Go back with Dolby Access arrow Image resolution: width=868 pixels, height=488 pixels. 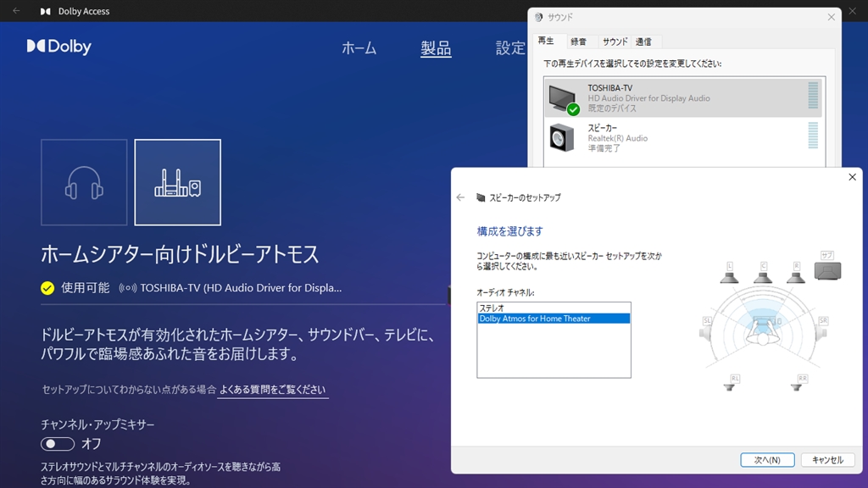pos(16,10)
